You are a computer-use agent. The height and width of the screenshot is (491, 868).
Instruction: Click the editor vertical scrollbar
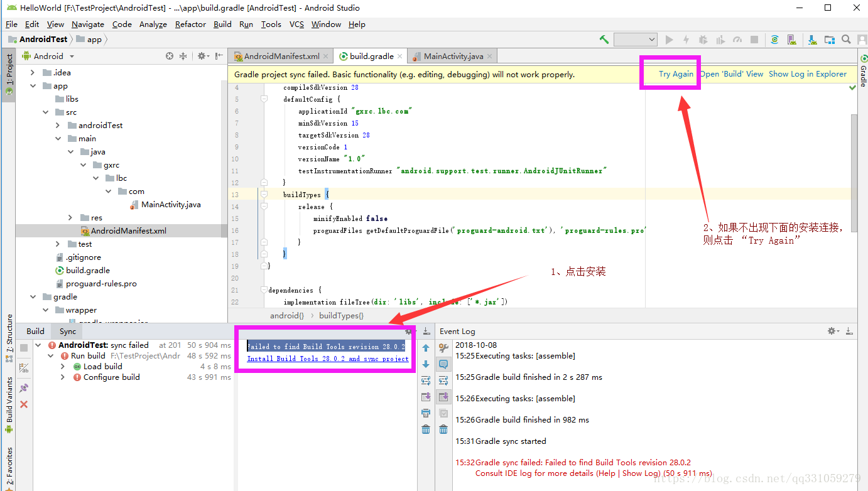coord(854,173)
